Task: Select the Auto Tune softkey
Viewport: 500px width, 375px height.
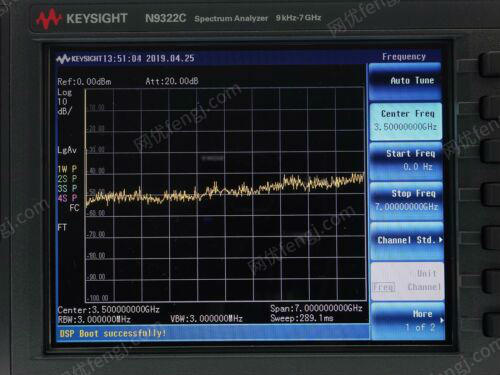Action: 405,82
